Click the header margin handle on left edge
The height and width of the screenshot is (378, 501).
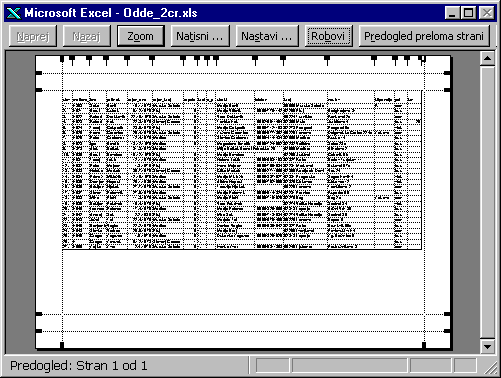click(x=39, y=73)
